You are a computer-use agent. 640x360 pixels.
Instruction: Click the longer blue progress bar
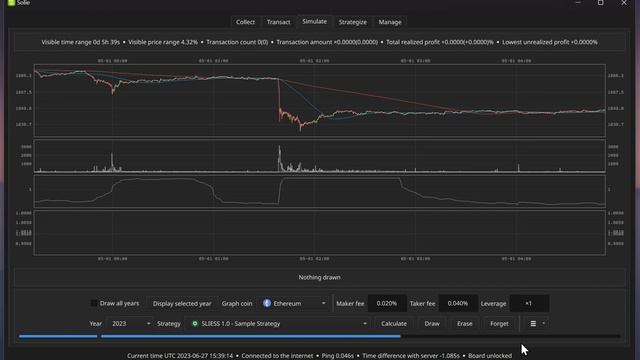point(251,336)
